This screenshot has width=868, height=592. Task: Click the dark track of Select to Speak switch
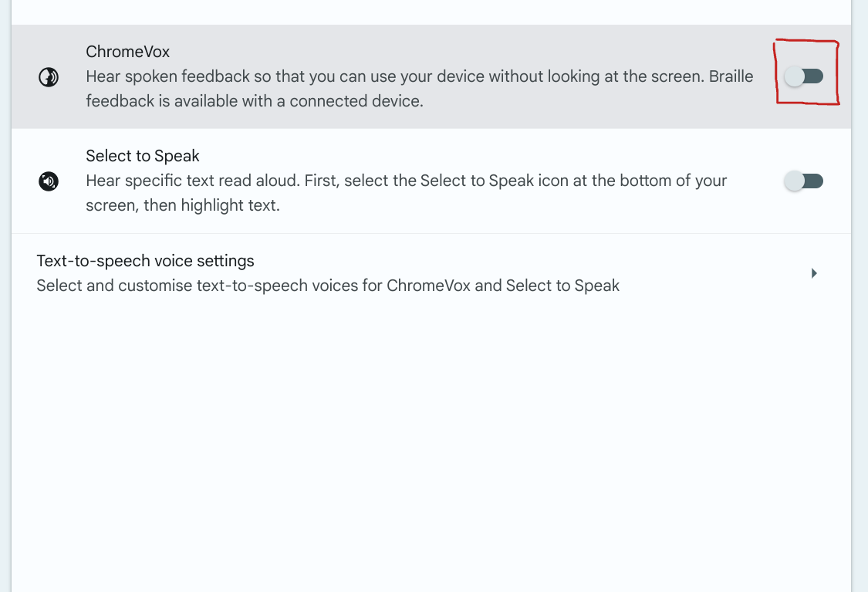(x=814, y=181)
